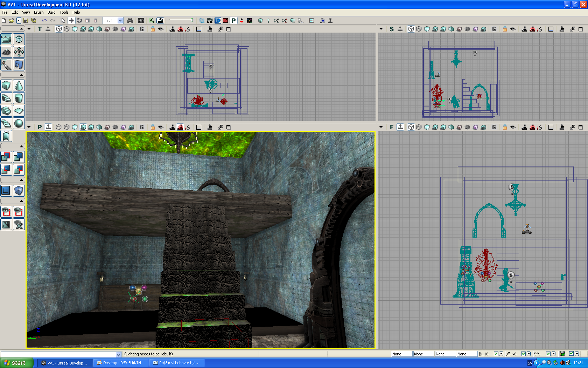
Task: Open the Mesh Paint mode
Action: pyautogui.click(x=6, y=64)
